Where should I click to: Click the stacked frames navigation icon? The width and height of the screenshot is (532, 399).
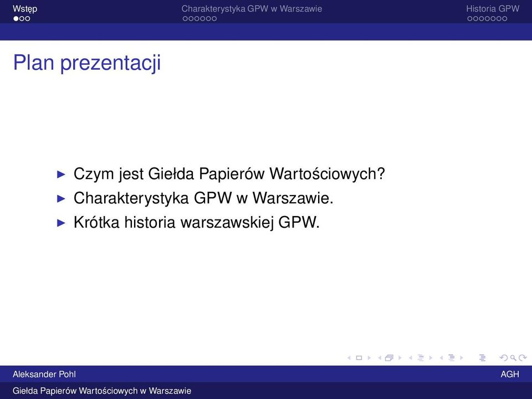tap(389, 358)
